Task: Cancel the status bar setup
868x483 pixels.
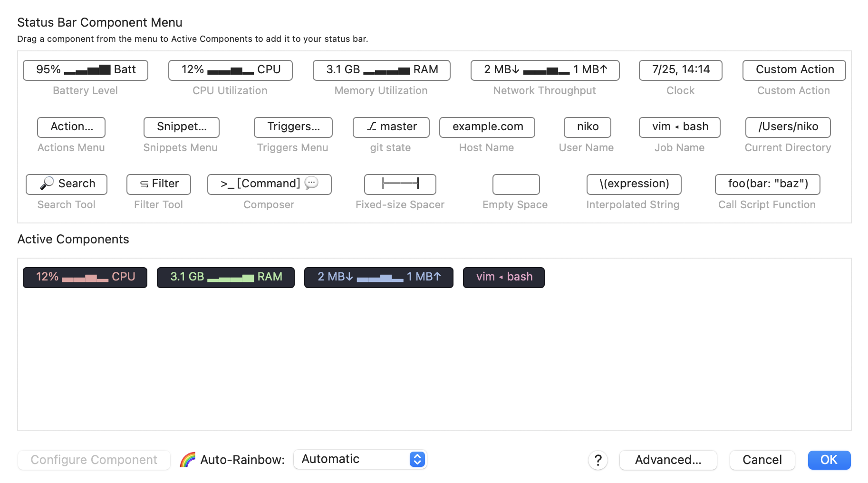Action: pyautogui.click(x=762, y=460)
